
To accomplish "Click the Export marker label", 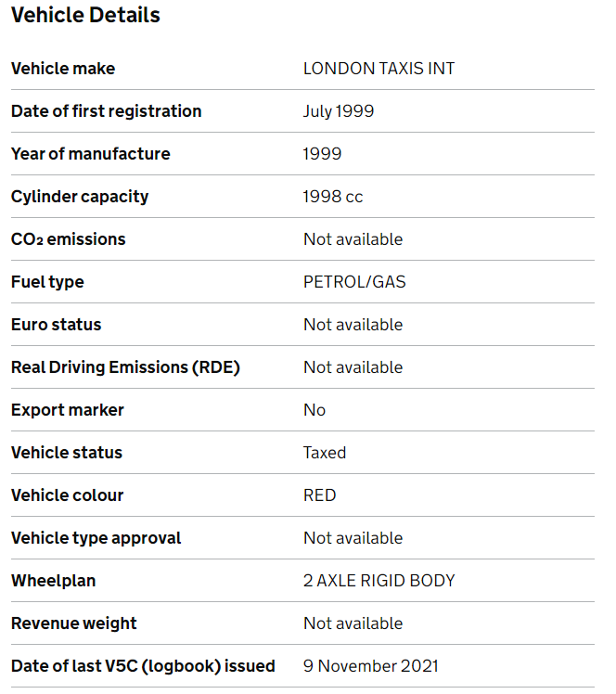I will click(x=67, y=410).
